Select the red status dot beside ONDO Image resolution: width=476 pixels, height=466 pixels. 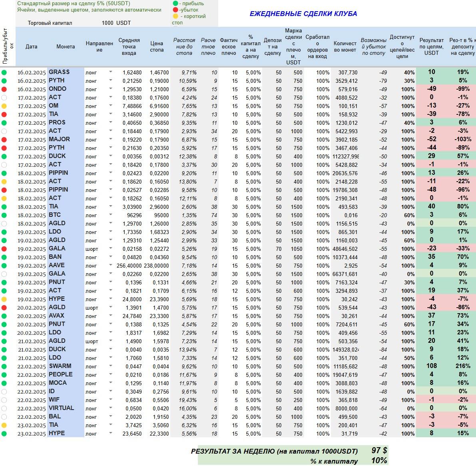click(4, 89)
